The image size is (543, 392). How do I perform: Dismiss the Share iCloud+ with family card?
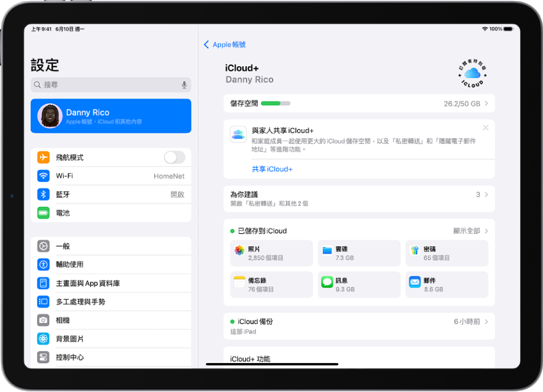(486, 127)
